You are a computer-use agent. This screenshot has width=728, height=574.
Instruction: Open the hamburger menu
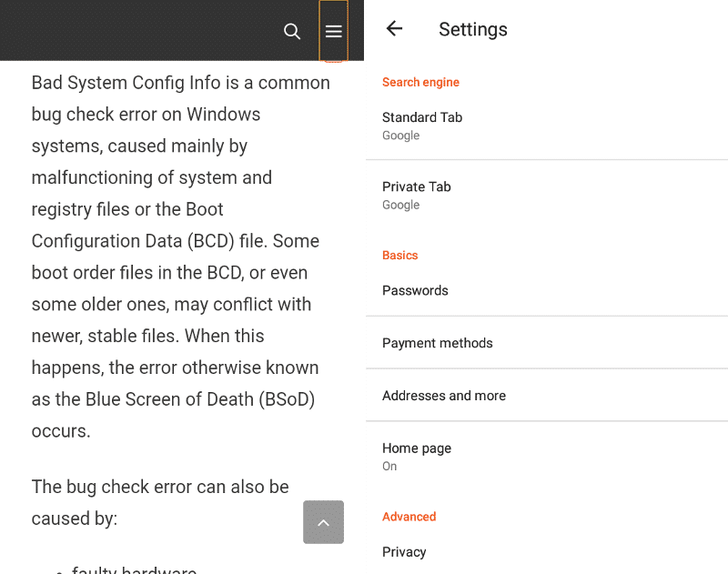coord(333,31)
